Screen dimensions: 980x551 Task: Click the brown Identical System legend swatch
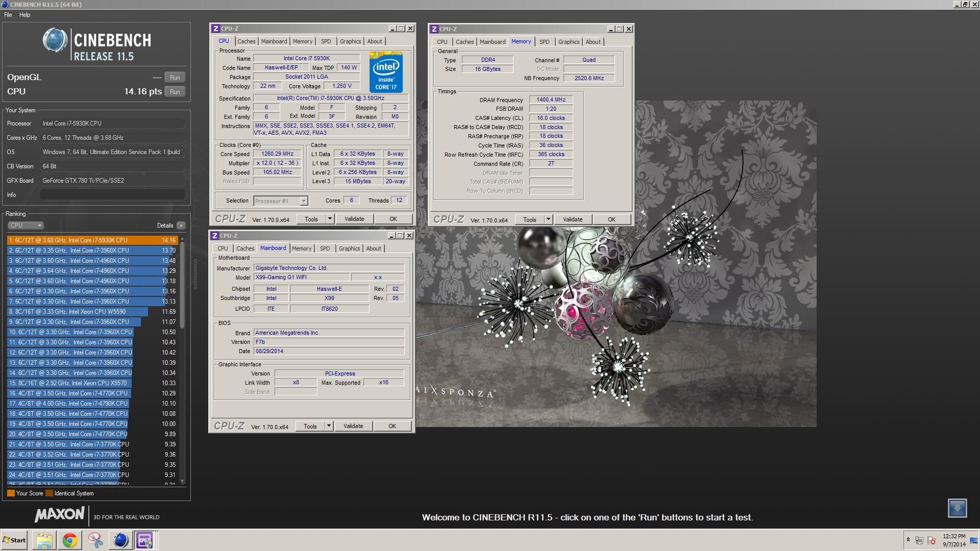49,493
